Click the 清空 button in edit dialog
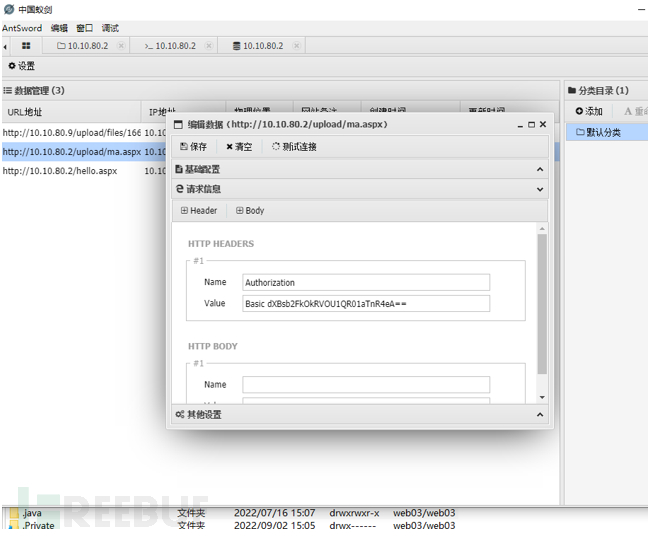 coord(239,147)
